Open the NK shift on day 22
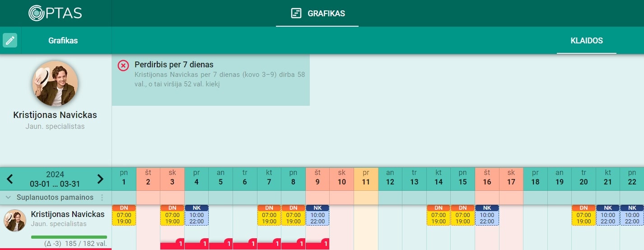 click(x=632, y=215)
